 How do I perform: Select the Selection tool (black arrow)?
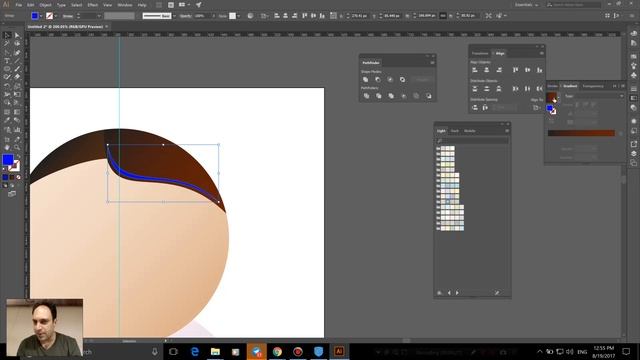[7, 36]
